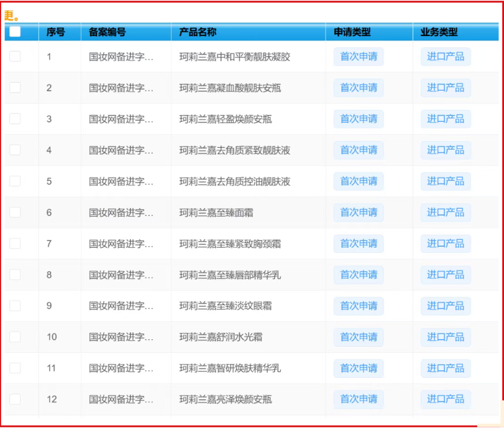Click the 序号 column header
Viewport: 504px width, 428px height.
click(60, 32)
